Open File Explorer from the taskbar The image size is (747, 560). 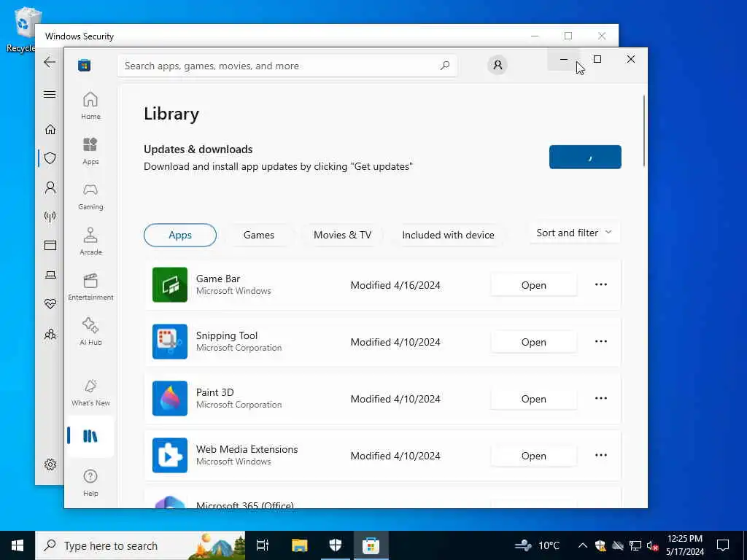tap(300, 545)
